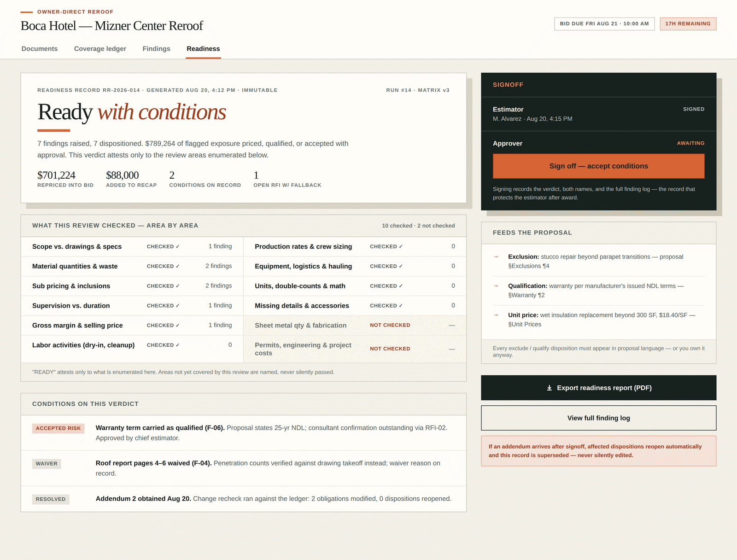Click the $88,000 added to recap value
Image resolution: width=737 pixels, height=560 pixels.
click(x=122, y=175)
